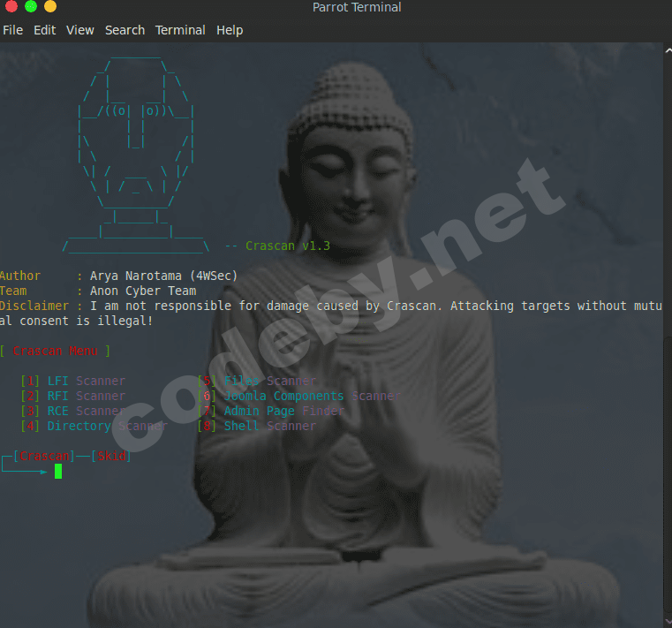Viewport: 672px width, 628px height.
Task: Click the '[7] Admin Page Finder' entry
Action: pyautogui.click(x=271, y=411)
